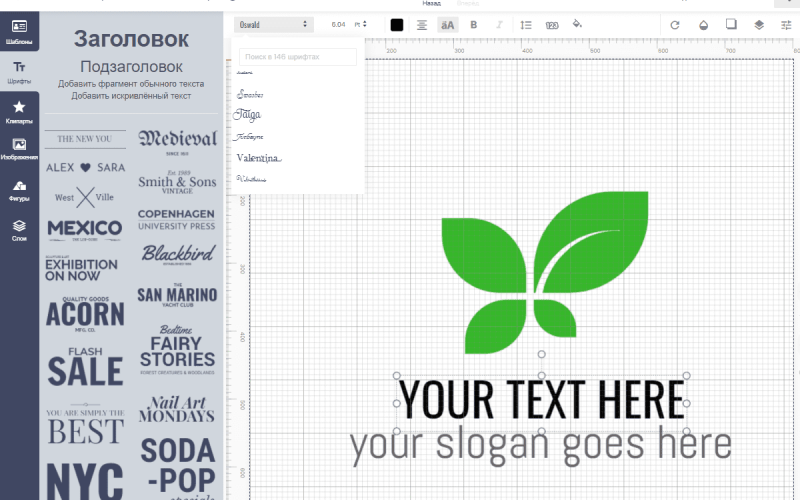Add a Подзаголовок subheading text

(x=131, y=67)
